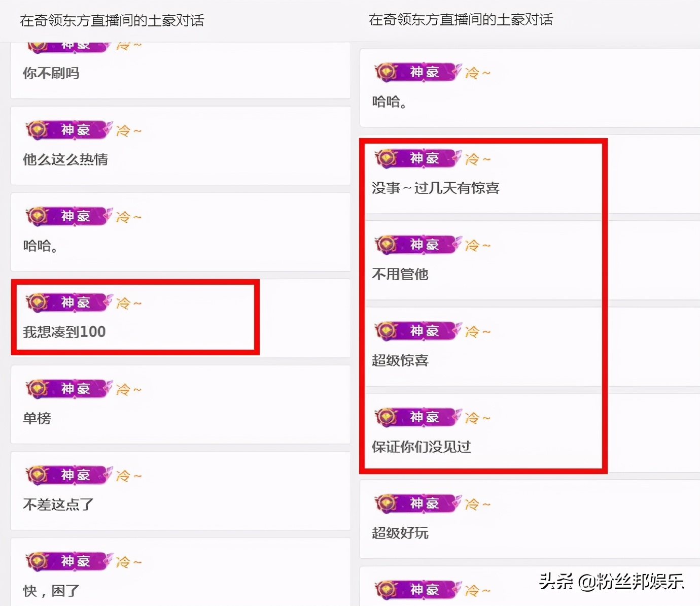This screenshot has width=700, height=606.
Task: Click the 神豪 badge above "保证你们没见过"
Action: coord(418,417)
